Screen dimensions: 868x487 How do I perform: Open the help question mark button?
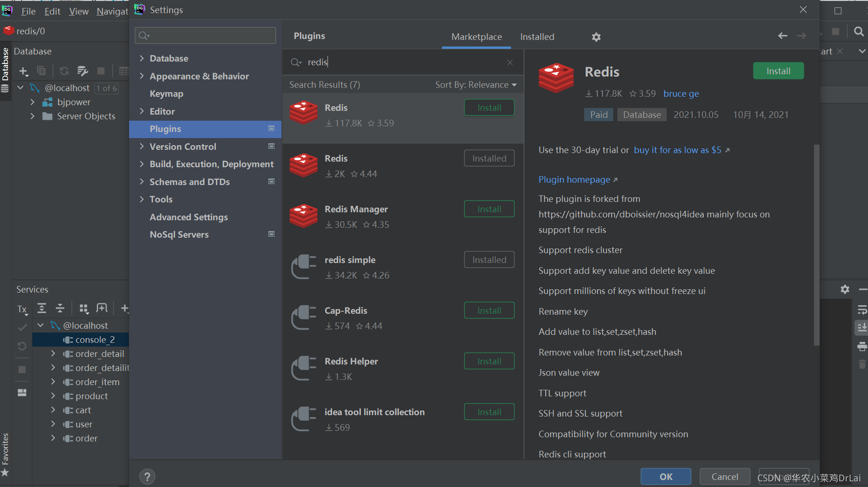(x=147, y=477)
